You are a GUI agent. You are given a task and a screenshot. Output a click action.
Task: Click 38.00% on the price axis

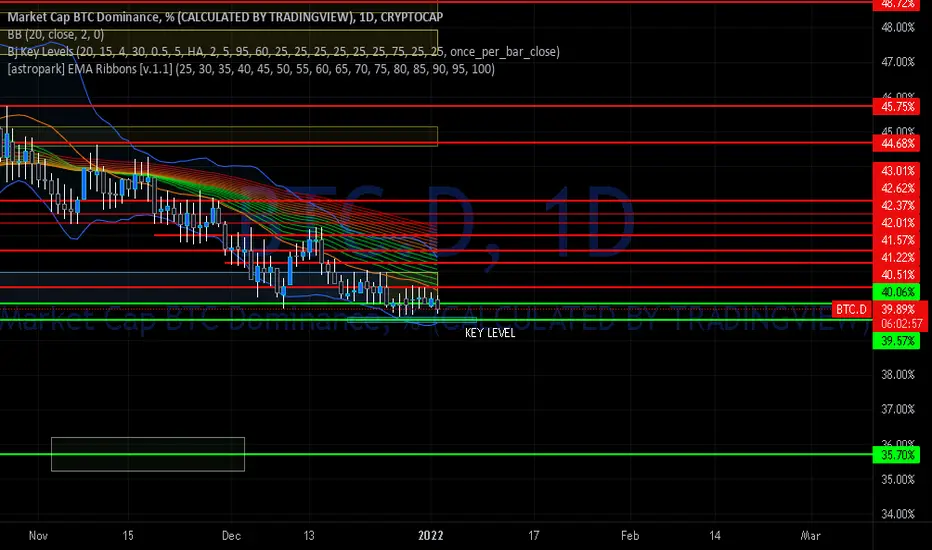pos(898,375)
